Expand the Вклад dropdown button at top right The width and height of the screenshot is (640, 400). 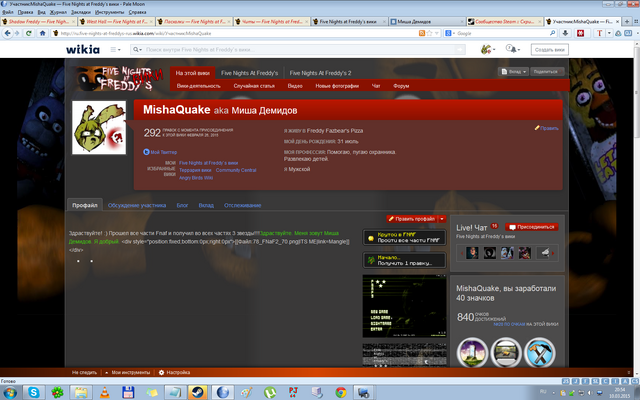[513, 71]
